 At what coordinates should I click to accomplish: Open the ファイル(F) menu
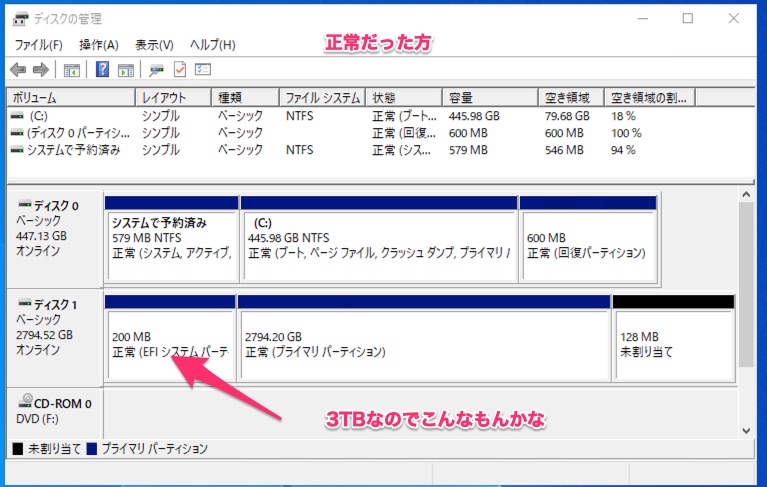tap(39, 45)
